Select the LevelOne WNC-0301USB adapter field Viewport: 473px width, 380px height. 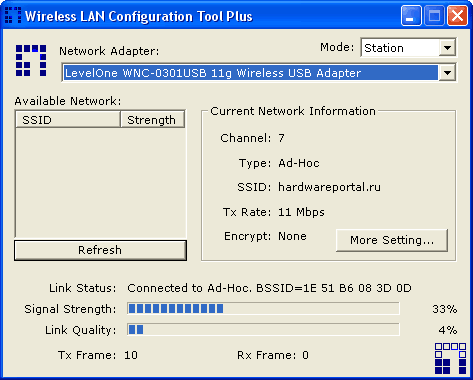pyautogui.click(x=259, y=73)
